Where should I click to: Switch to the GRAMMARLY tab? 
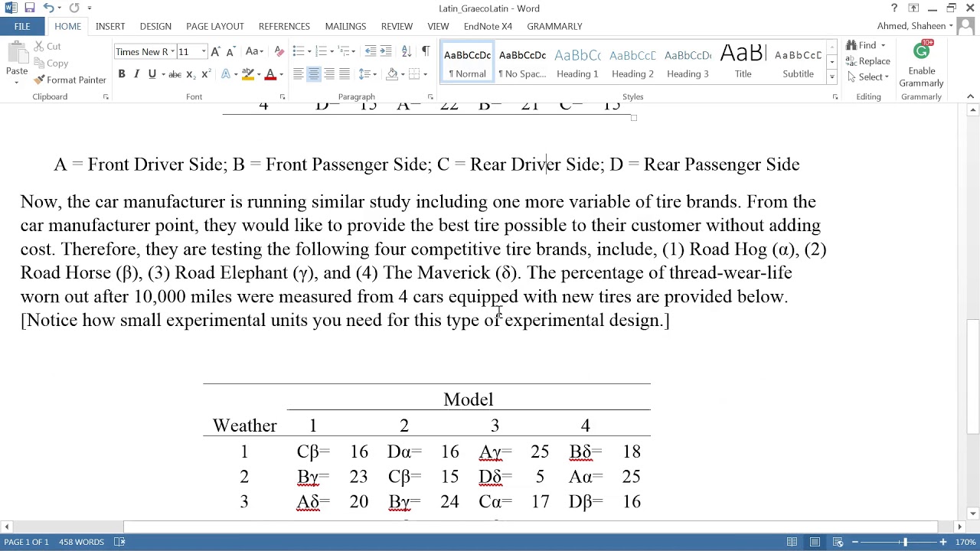pyautogui.click(x=554, y=26)
